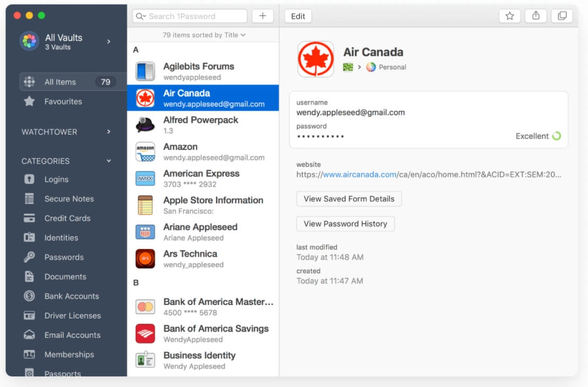Image resolution: width=588 pixels, height=387 pixels.
Task: Click the plus button to add item
Action: 263,16
